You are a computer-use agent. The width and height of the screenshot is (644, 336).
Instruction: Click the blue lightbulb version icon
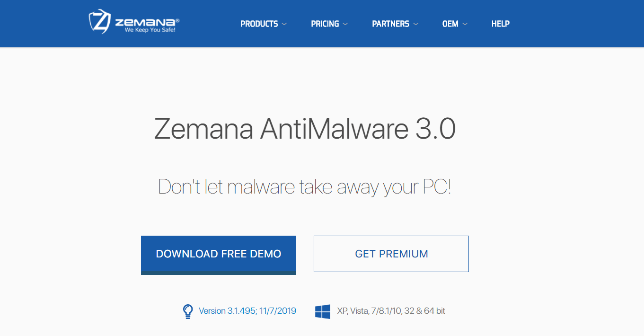pyautogui.click(x=188, y=310)
